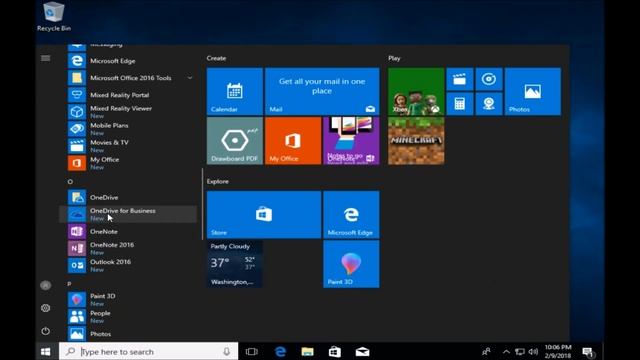Open Mixed Reality Portal app
Screen dimensions: 640x360
coord(128,95)
